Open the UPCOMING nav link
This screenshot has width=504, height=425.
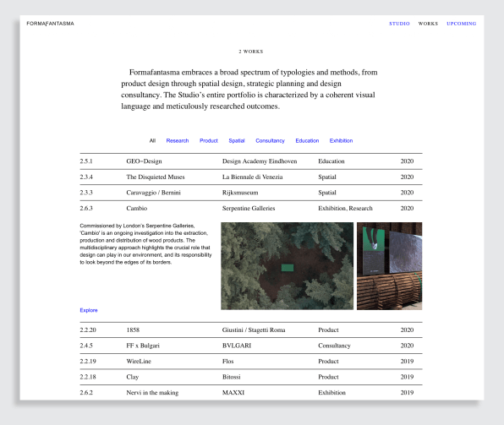click(x=461, y=24)
